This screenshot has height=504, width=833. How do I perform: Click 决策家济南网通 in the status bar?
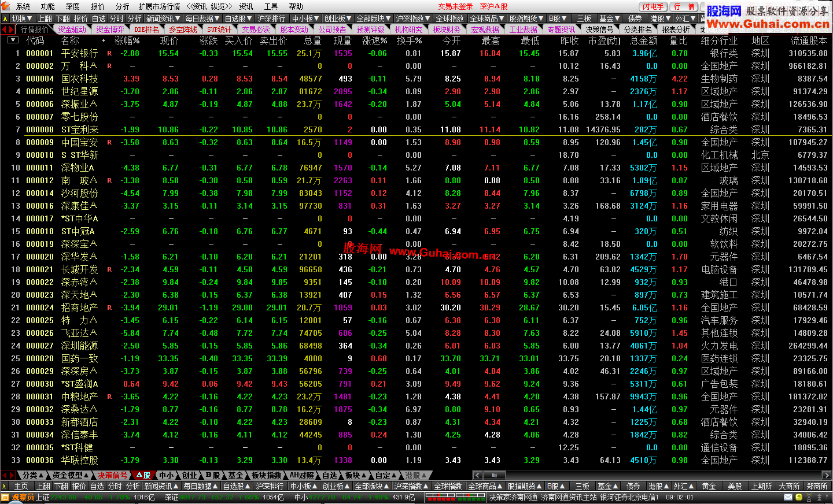tap(514, 497)
